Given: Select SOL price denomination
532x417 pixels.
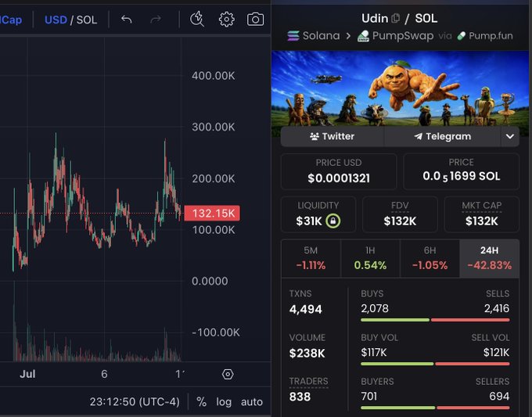Looking at the screenshot, I should (87, 20).
